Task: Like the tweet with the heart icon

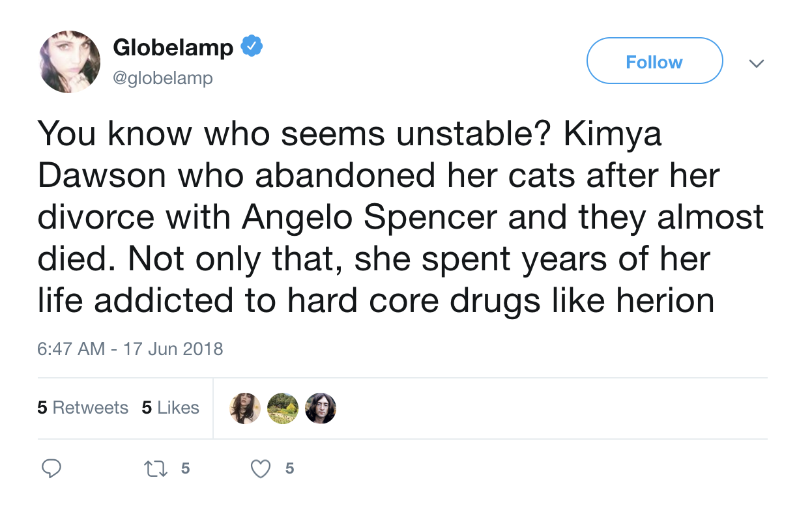Action: 261,468
